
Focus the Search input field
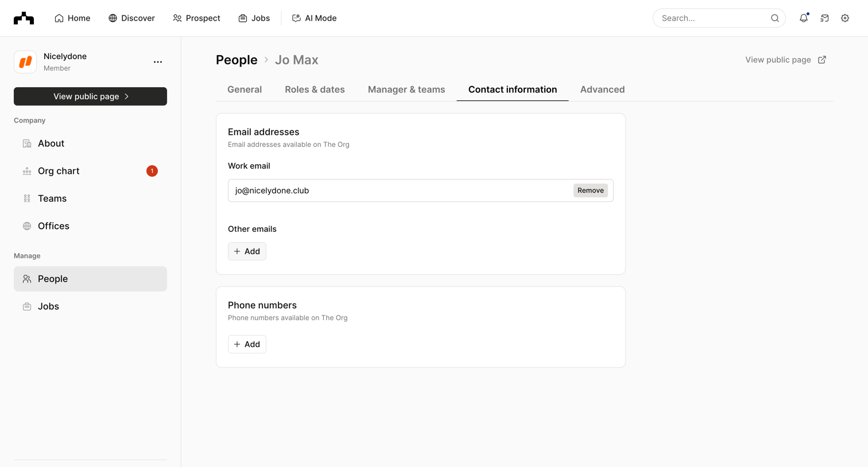point(714,18)
